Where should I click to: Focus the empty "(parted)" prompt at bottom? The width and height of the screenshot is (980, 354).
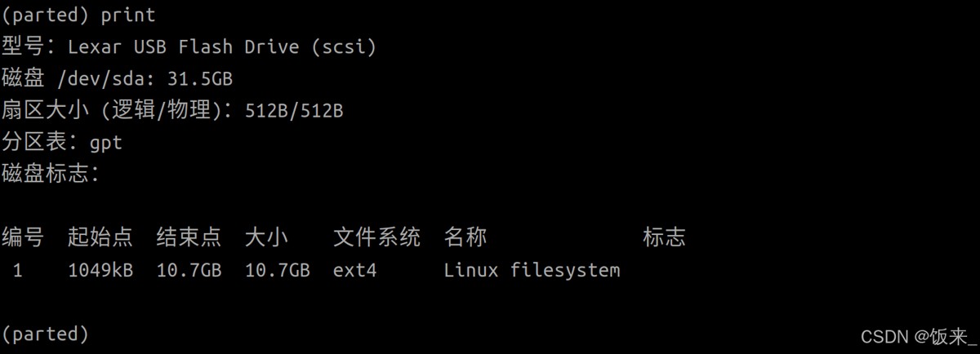click(x=45, y=334)
